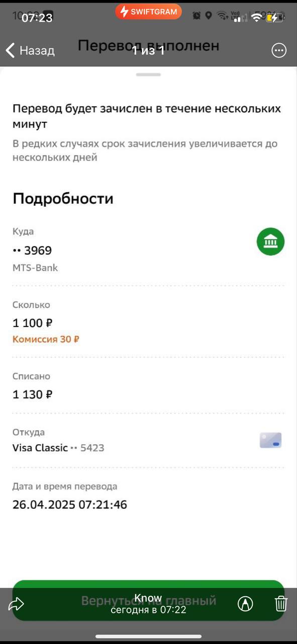This screenshot has width=297, height=644.
Task: Tap the Swiftgram lightning badge
Action: (148, 12)
